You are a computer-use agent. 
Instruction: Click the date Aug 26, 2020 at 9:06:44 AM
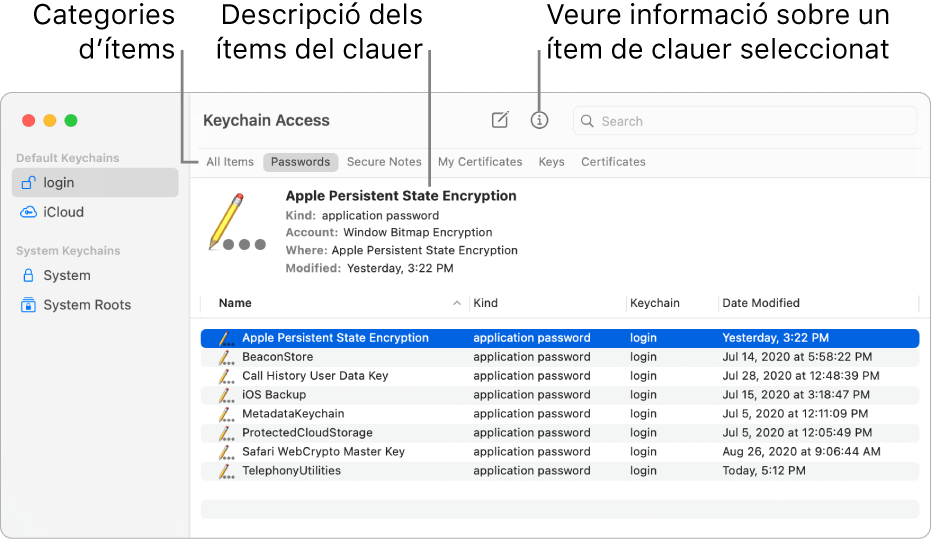click(x=801, y=452)
